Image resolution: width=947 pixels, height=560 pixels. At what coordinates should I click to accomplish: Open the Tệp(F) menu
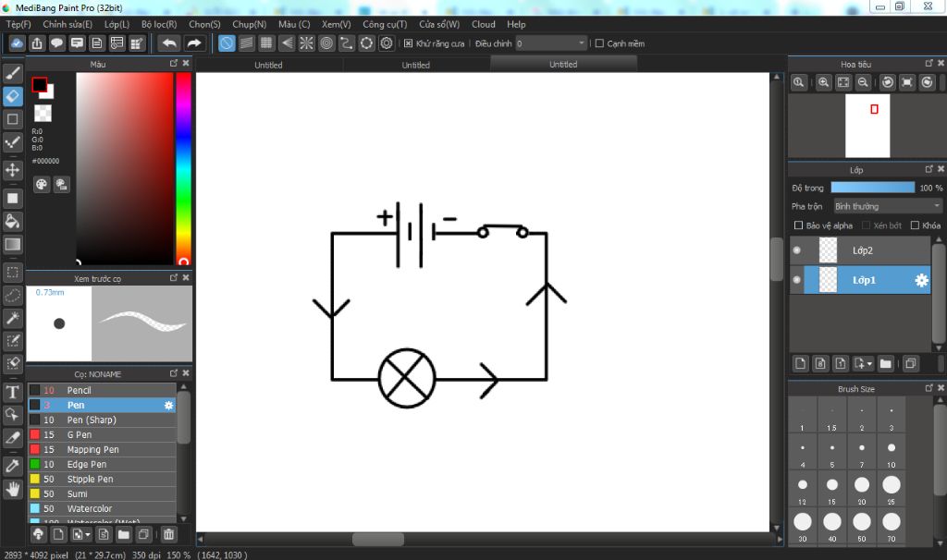tap(18, 24)
